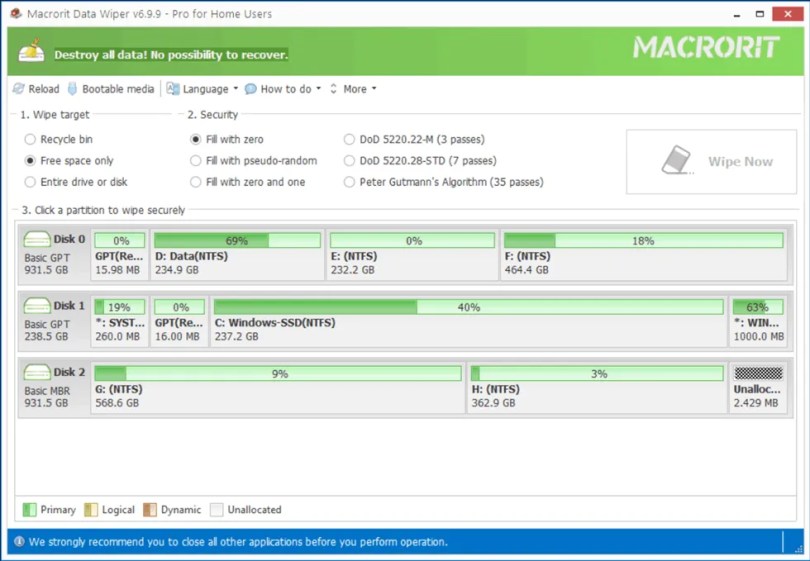Select Entire drive or disk option
Viewport: 810px width, 561px height.
[30, 182]
